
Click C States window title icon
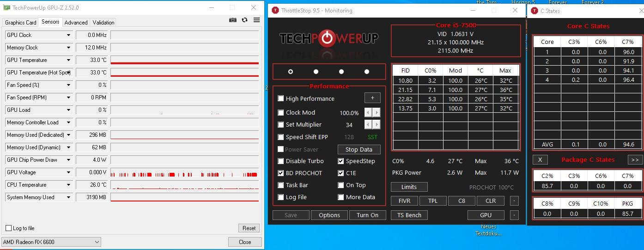pos(535,11)
